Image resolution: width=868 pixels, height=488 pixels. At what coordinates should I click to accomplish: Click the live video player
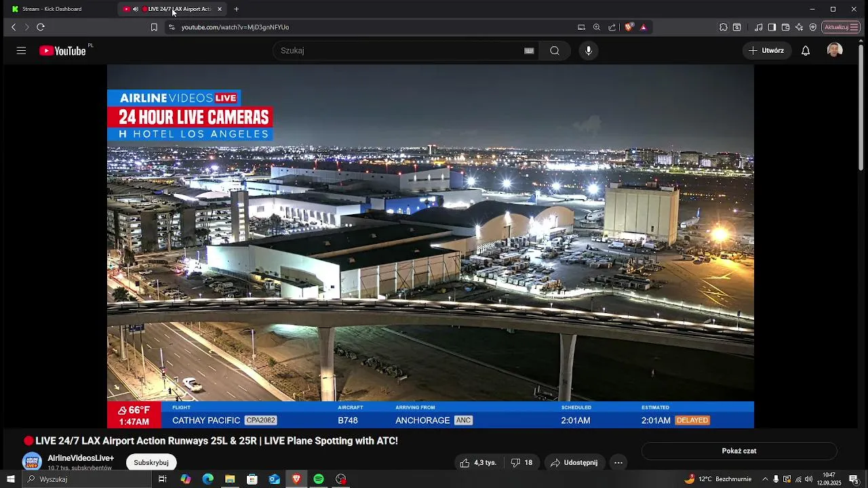tap(431, 246)
